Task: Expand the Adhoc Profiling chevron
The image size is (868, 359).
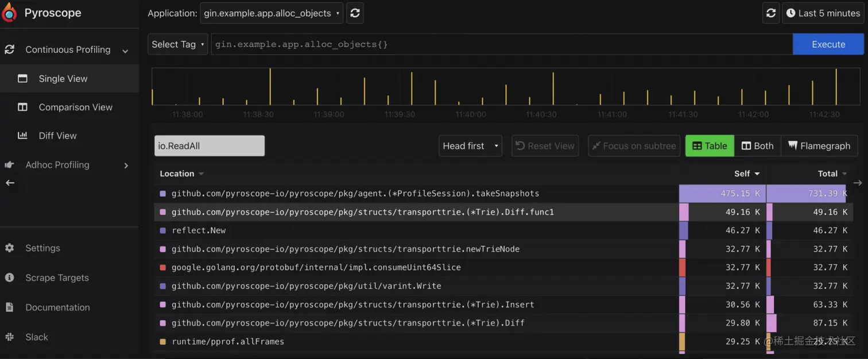Action: (126, 165)
